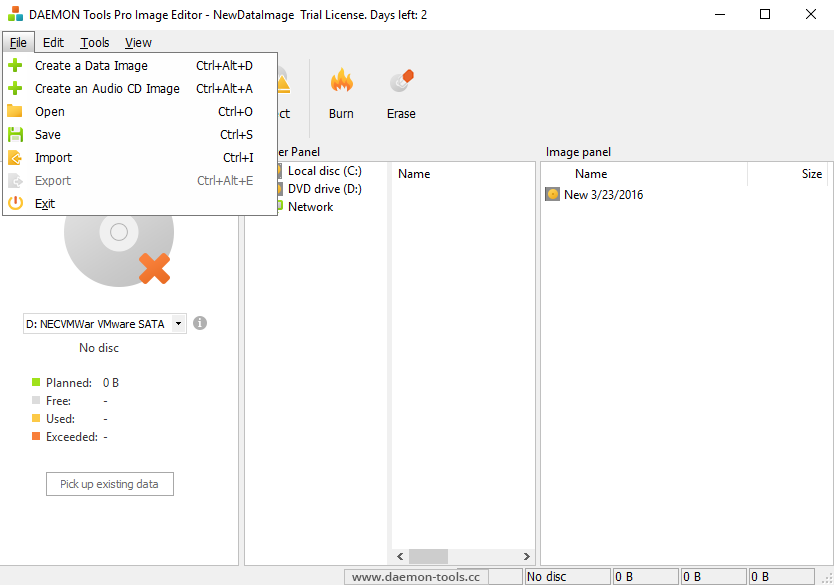Open the View menu

pyautogui.click(x=138, y=43)
